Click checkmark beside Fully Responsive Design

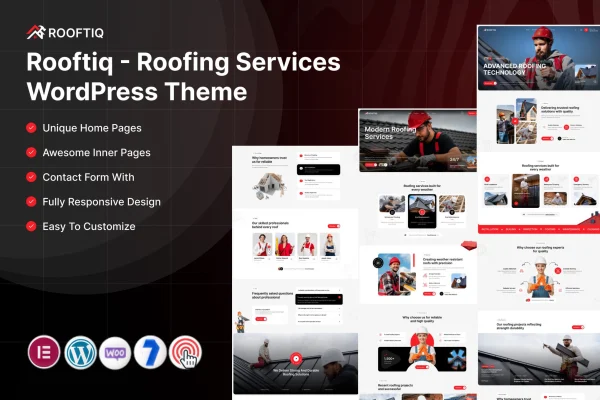(x=31, y=201)
